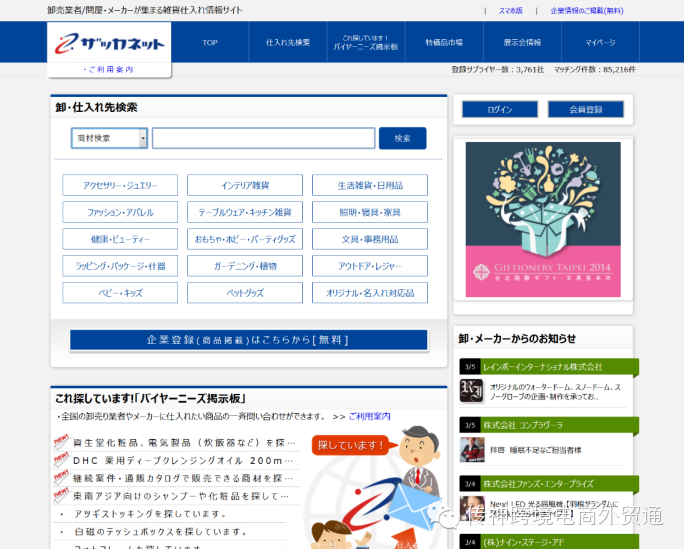Open ご利用案内 link beside bulletin description
Screen dimensions: 684x549
[x=369, y=416]
